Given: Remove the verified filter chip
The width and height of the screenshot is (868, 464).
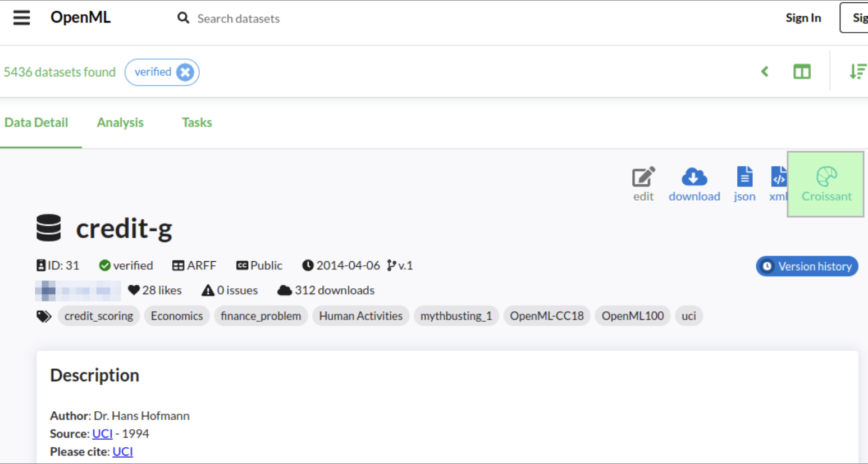Looking at the screenshot, I should pyautogui.click(x=185, y=72).
